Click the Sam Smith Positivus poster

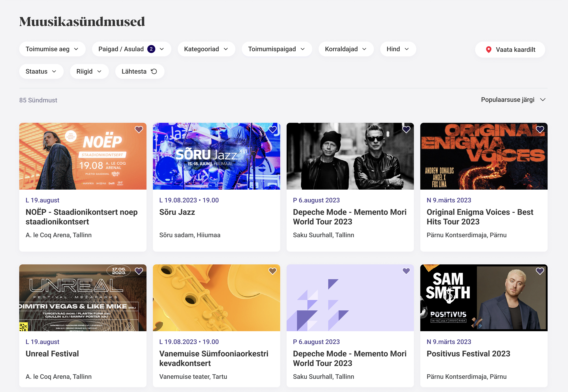484,298
